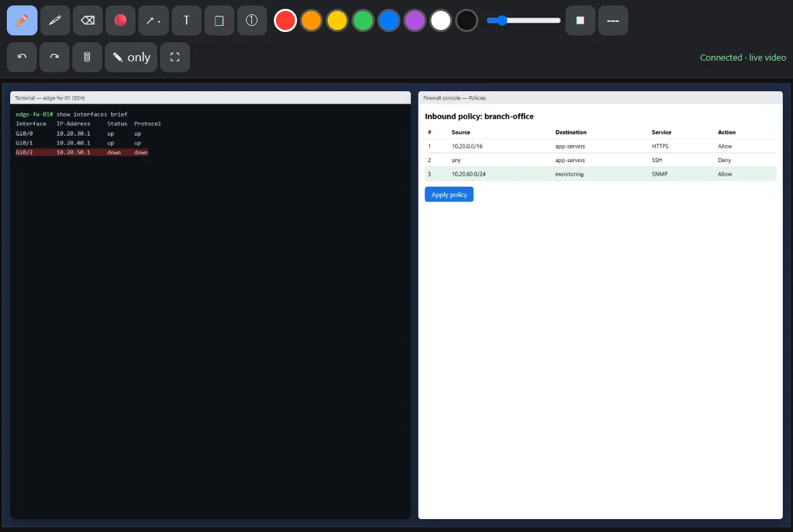Click the "show interfaces brief" command
The height and width of the screenshot is (532, 793).
tap(91, 114)
